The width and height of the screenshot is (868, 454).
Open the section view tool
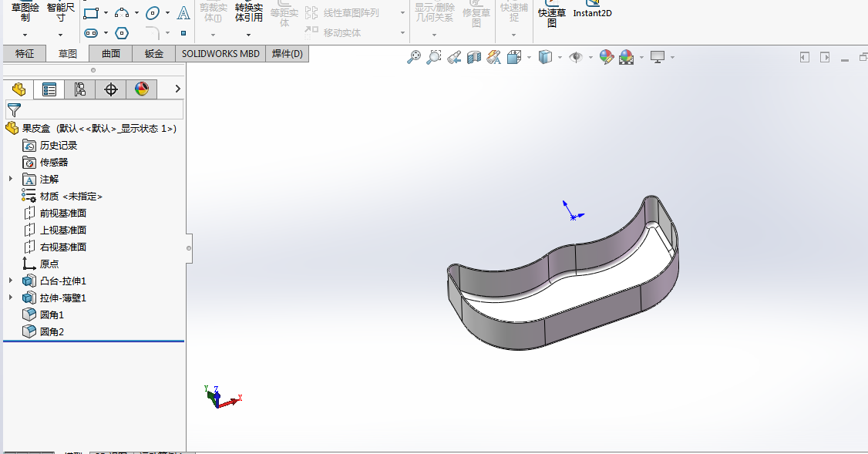(x=474, y=57)
